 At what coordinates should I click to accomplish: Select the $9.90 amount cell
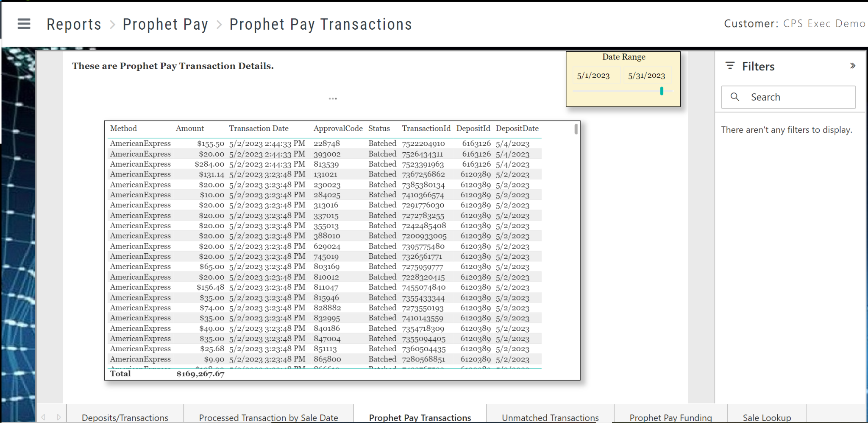(x=214, y=359)
